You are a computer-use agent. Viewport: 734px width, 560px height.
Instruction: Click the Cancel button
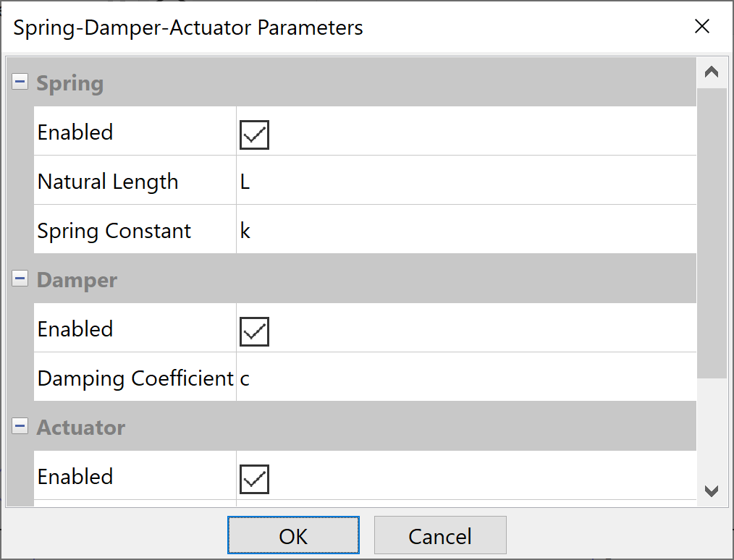pyautogui.click(x=439, y=536)
